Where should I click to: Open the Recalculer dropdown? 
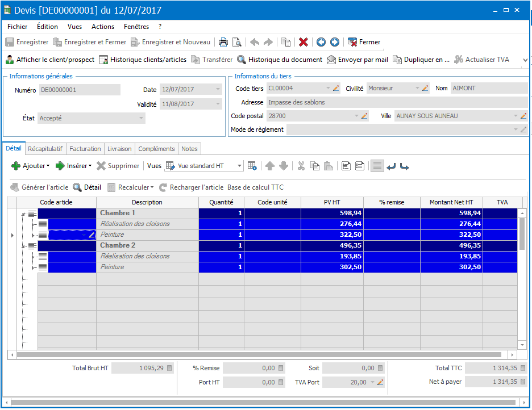131,187
